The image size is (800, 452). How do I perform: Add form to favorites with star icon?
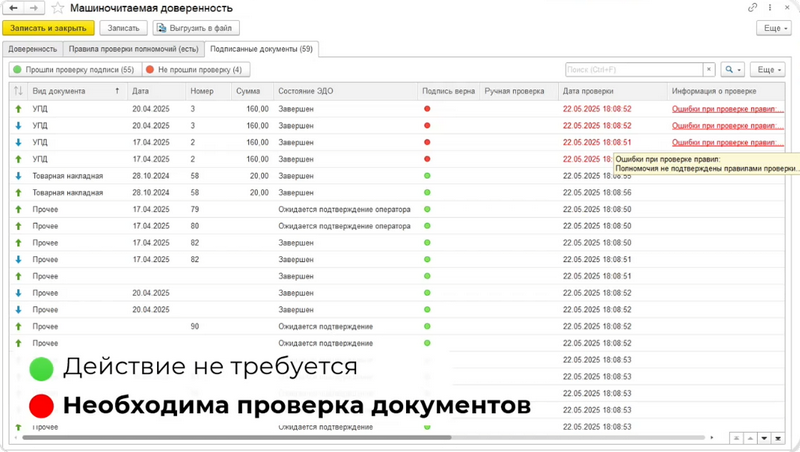point(58,8)
